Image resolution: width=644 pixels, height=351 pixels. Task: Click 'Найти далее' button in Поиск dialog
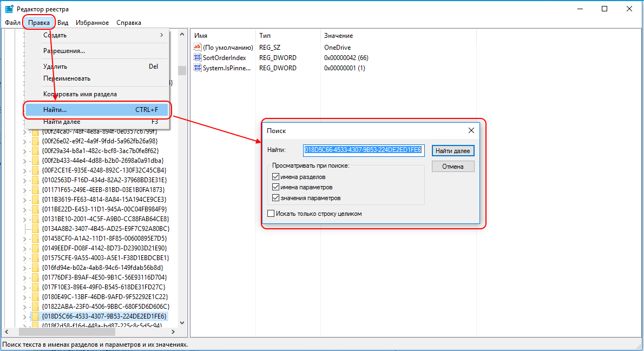(x=453, y=151)
